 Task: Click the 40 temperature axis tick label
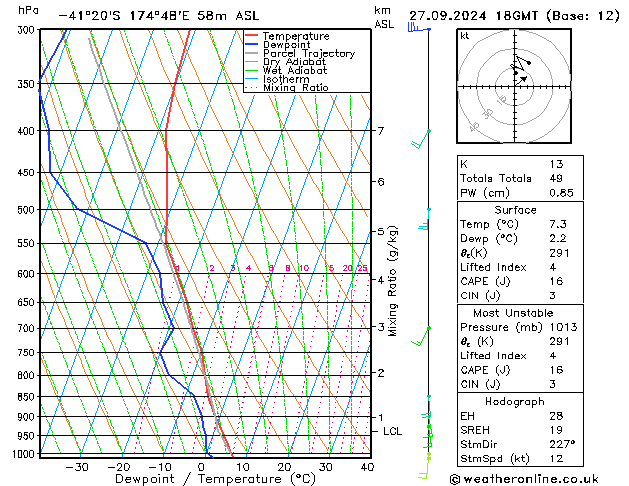coord(367,468)
